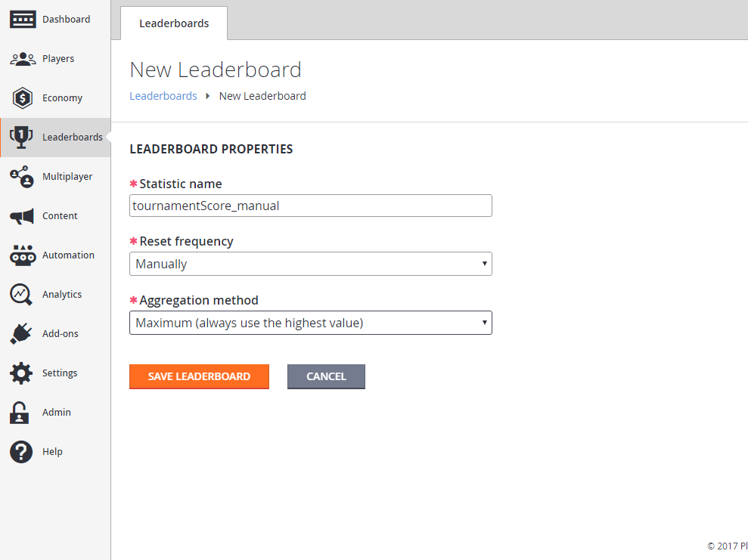
Task: Select the Dashboard icon in the sidebar
Action: [x=22, y=19]
